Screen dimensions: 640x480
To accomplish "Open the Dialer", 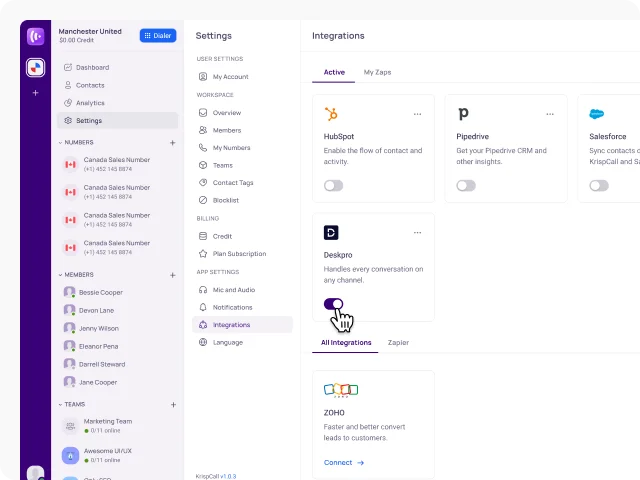I will 158,36.
